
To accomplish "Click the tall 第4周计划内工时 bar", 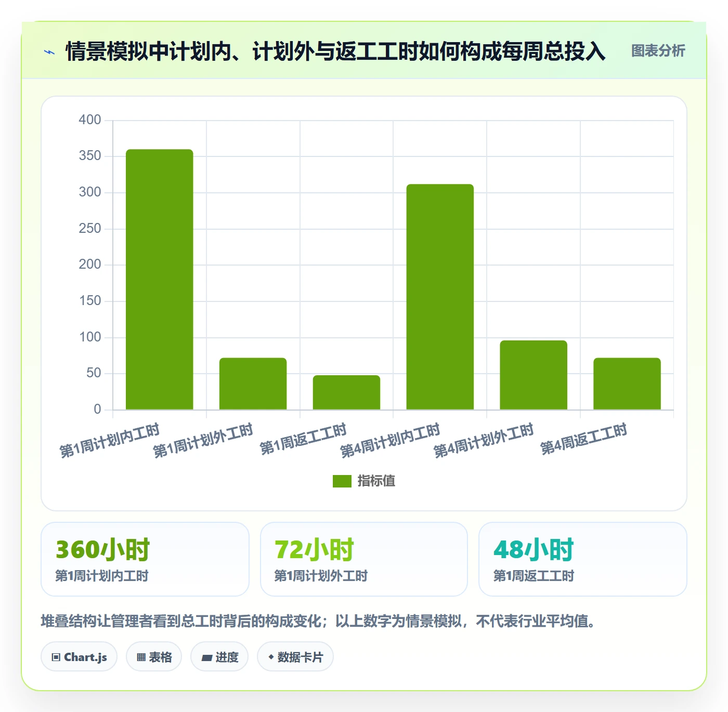I will point(440,297).
